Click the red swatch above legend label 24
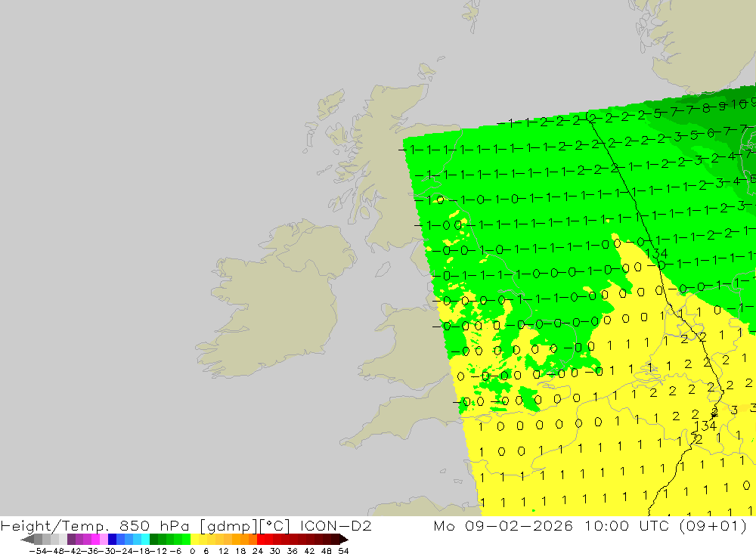This screenshot has height=554, width=756. click(x=261, y=539)
